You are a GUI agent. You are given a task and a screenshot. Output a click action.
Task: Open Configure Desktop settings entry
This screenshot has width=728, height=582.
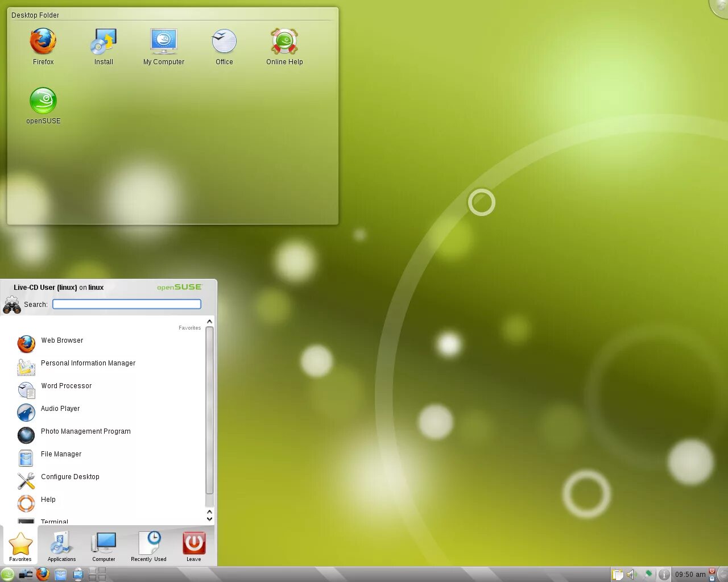click(x=108, y=480)
